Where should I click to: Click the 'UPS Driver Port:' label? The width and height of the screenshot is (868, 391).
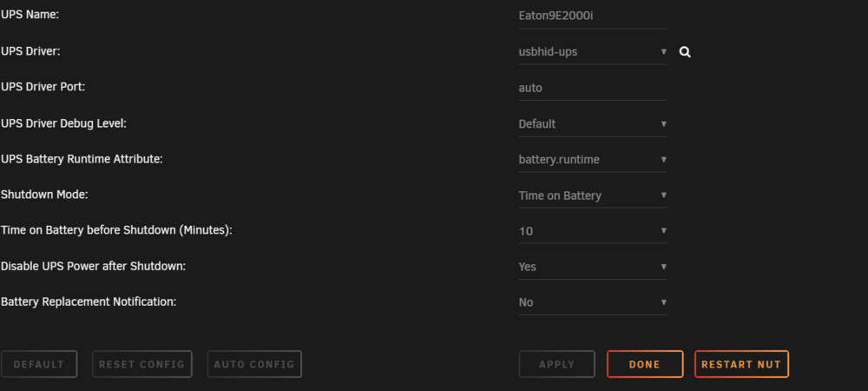pos(43,87)
